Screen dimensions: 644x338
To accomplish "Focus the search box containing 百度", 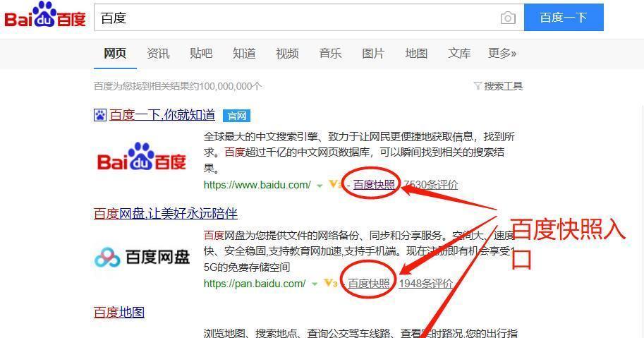I will [x=309, y=17].
